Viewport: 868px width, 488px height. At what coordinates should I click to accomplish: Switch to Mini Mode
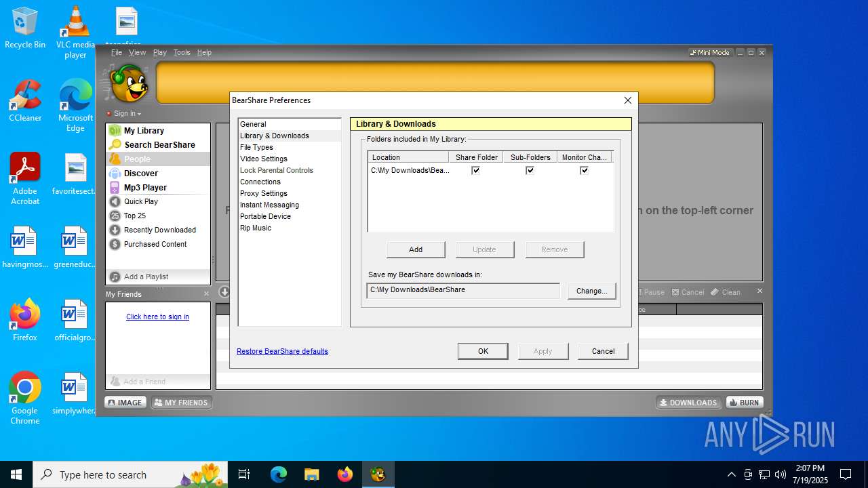(710, 52)
